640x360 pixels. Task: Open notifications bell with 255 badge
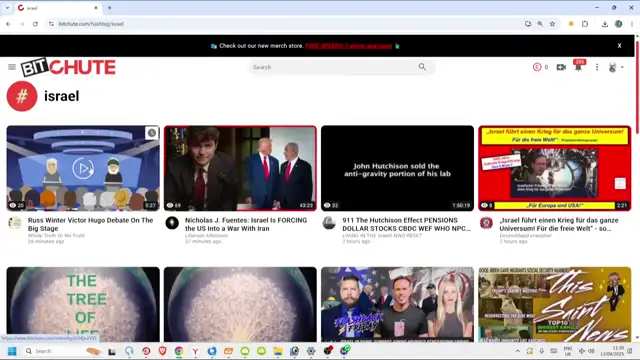pyautogui.click(x=579, y=66)
